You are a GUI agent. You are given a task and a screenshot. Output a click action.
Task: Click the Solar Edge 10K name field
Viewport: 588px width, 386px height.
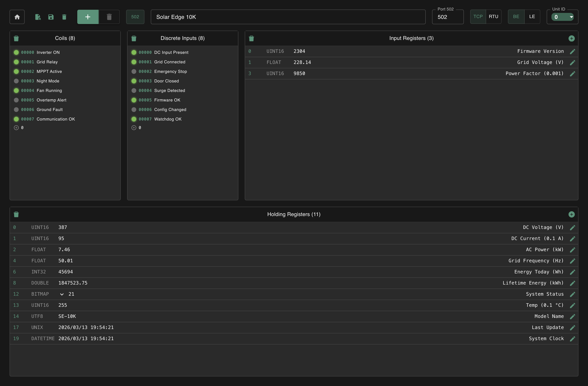pyautogui.click(x=288, y=17)
